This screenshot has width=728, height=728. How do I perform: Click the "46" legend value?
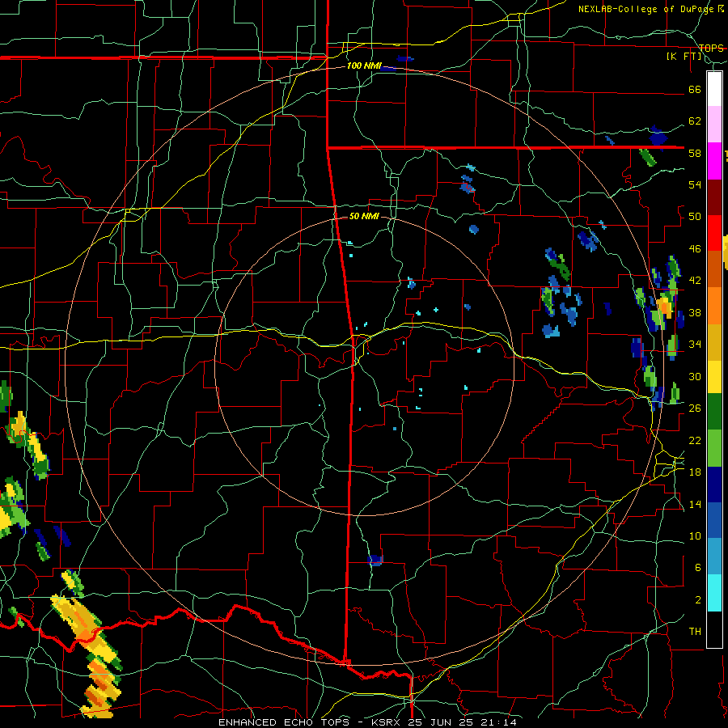(695, 249)
